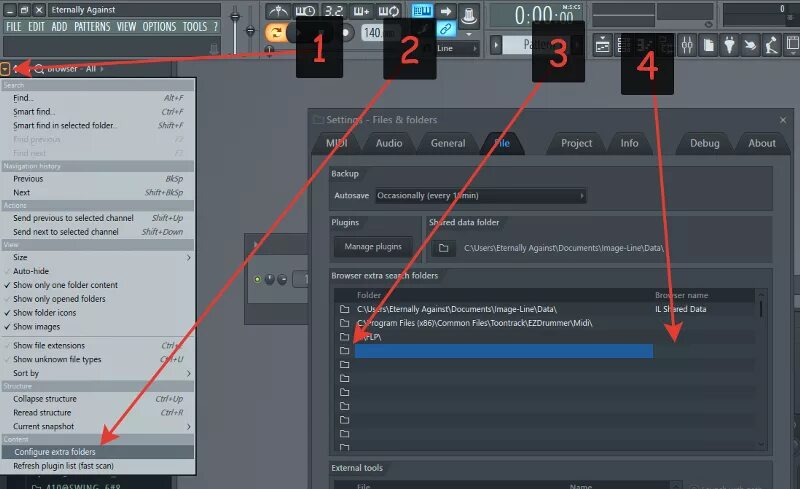The height and width of the screenshot is (489, 800).
Task: Click the 140 tempo field
Action: pos(377,33)
